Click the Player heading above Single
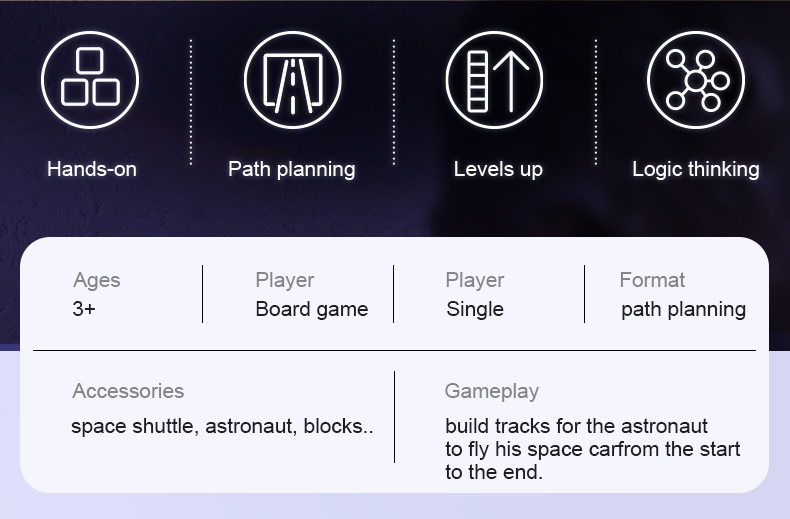790x519 pixels. tap(474, 280)
